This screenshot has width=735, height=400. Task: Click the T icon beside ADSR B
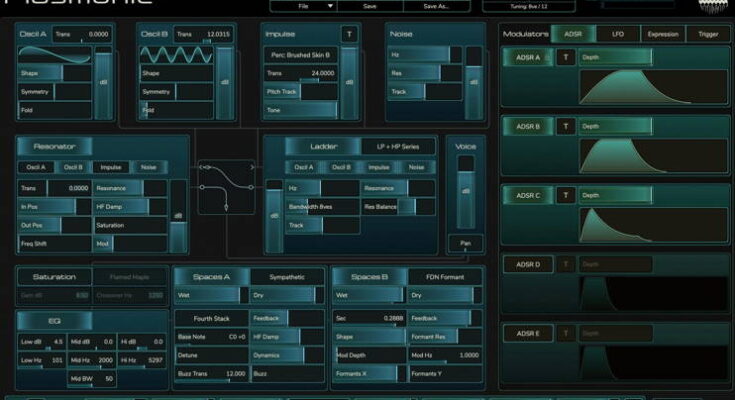(x=565, y=127)
